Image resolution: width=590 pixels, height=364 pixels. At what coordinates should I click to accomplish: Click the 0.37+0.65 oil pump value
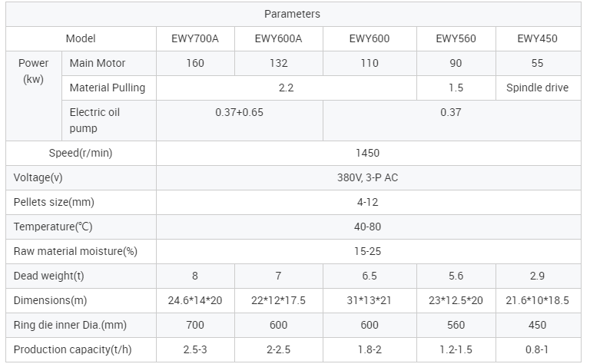[x=239, y=112]
